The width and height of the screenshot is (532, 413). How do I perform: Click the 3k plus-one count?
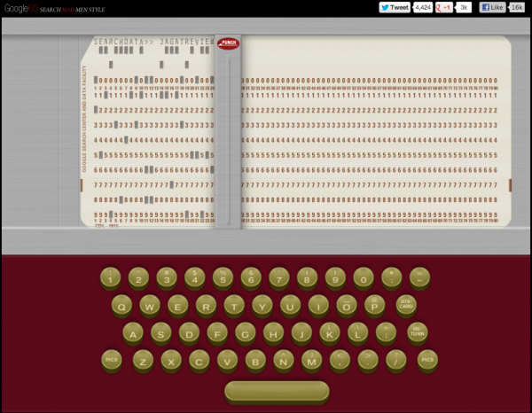pos(464,7)
